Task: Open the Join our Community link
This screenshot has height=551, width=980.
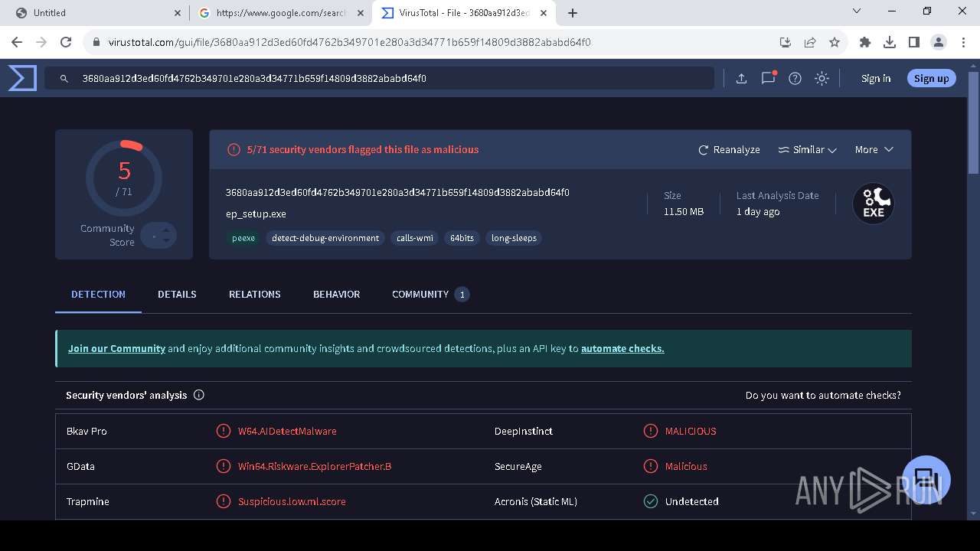Action: click(x=116, y=348)
